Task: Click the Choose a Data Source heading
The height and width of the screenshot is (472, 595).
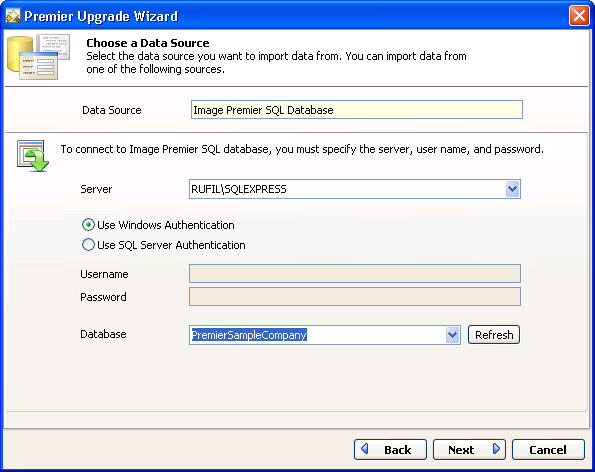Action: click(148, 43)
